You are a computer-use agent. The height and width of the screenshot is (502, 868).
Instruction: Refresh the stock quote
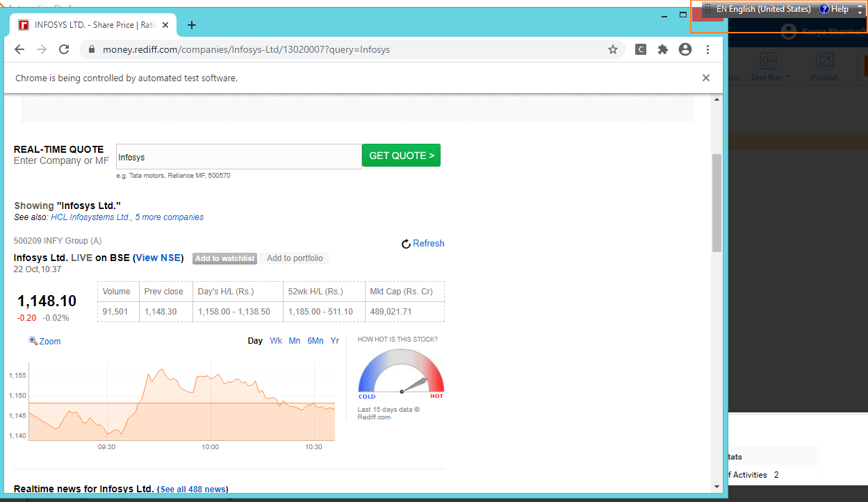coord(423,244)
